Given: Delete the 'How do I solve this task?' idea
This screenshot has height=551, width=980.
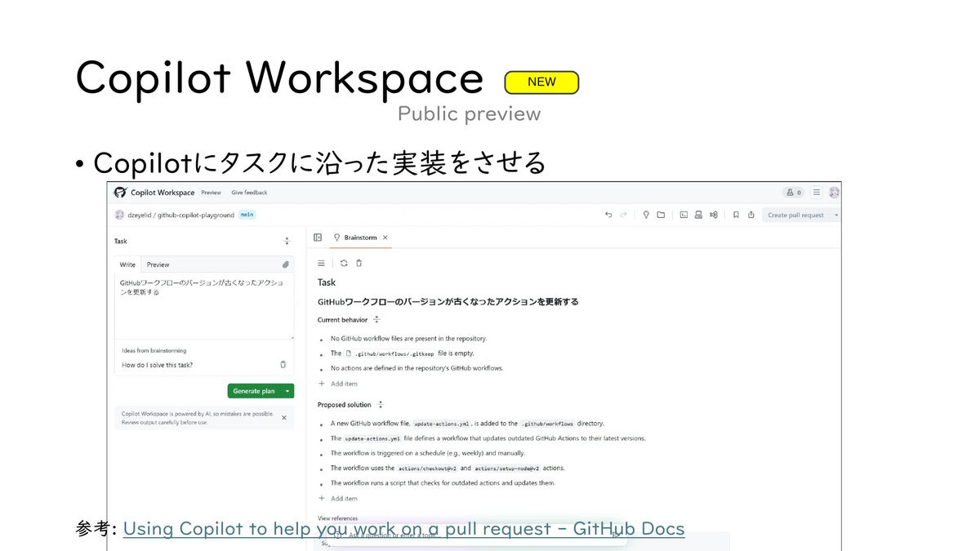Looking at the screenshot, I should tap(283, 365).
